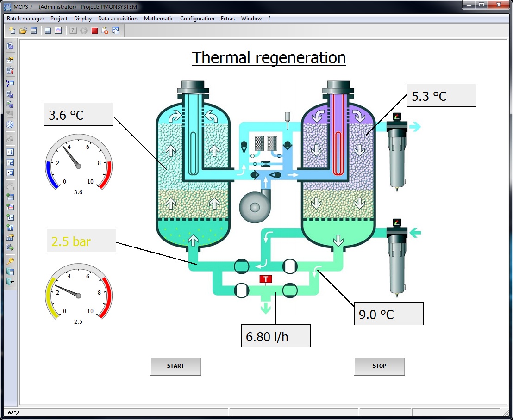Open the line chart toolbar icon
Viewport: 513px width, 420px height.
coord(58,31)
